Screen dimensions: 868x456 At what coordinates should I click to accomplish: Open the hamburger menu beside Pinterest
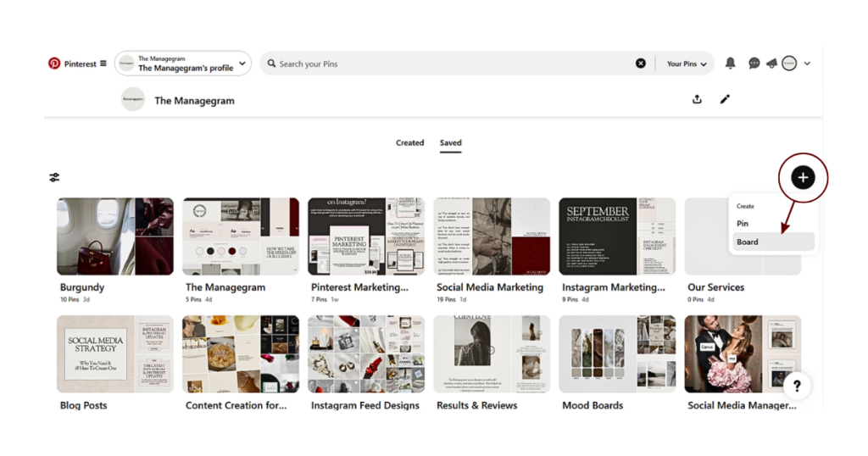point(103,64)
